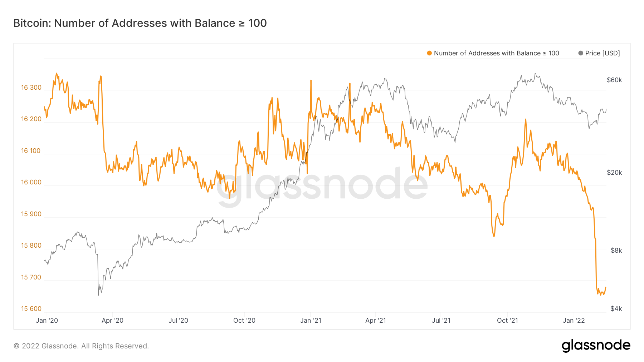Toggle the Price [USD] legend label

[x=602, y=53]
